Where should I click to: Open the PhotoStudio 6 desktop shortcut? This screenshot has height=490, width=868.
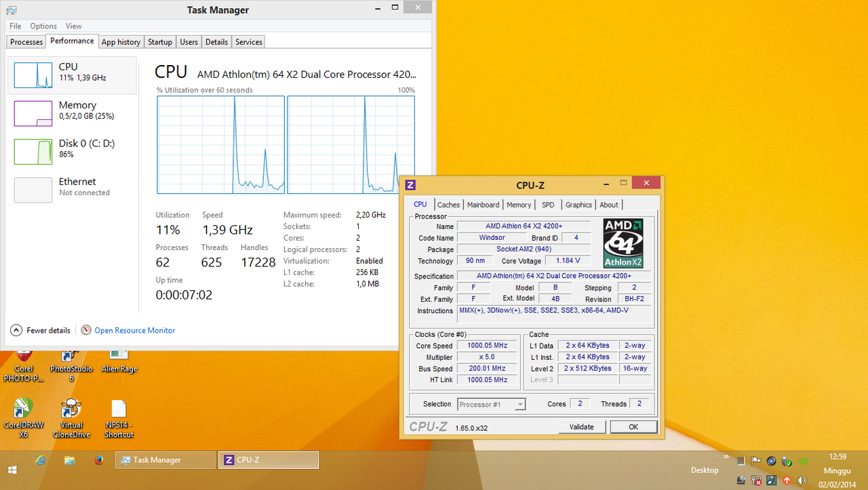coord(71,365)
